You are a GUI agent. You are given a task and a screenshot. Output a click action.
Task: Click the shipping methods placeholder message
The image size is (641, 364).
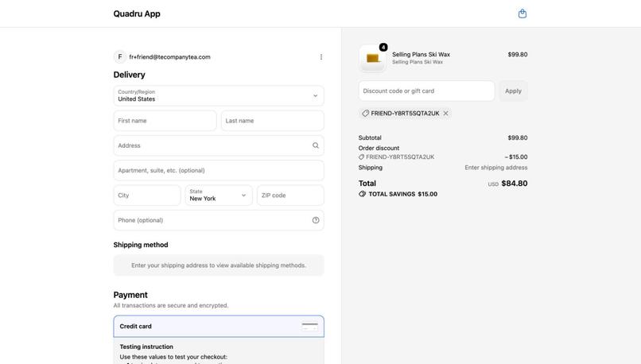click(x=219, y=265)
